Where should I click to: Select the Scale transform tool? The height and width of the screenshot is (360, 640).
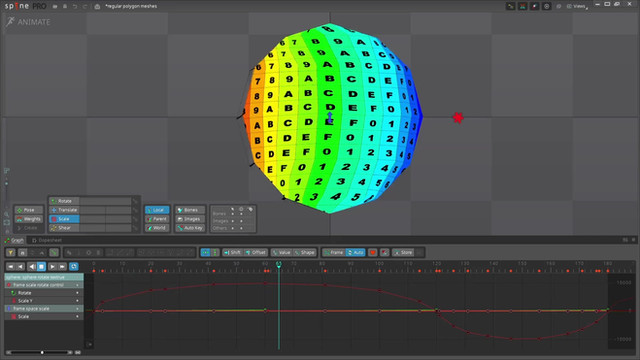[64, 219]
